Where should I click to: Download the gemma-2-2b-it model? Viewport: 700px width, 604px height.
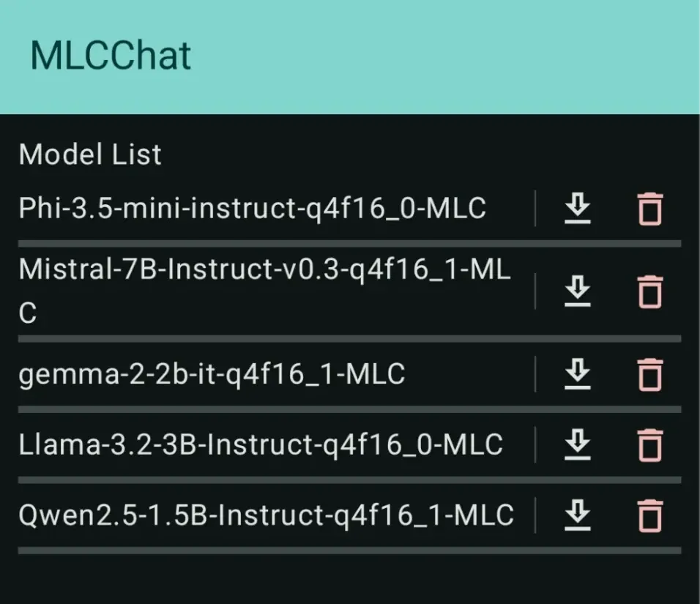coord(578,374)
